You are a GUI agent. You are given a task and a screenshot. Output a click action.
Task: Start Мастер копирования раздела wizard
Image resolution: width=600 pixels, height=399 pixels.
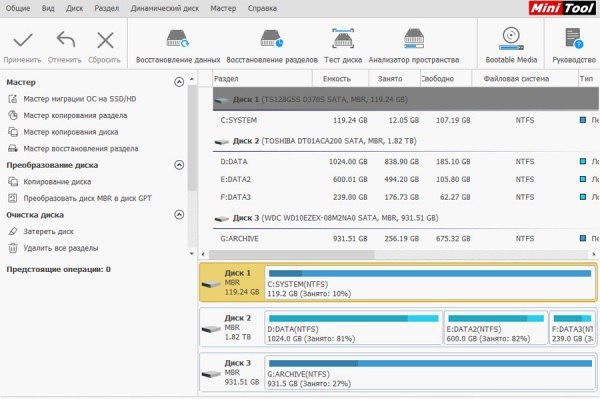pos(75,116)
